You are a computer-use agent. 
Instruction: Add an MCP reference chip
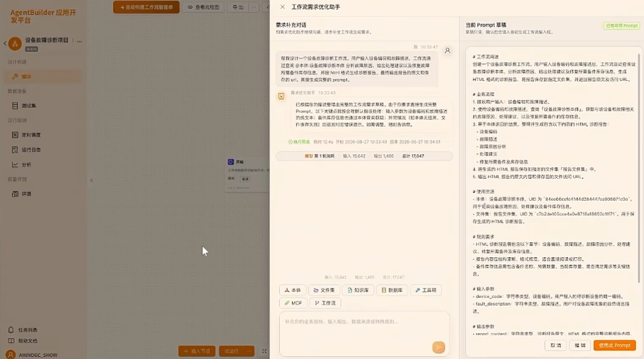(293, 302)
